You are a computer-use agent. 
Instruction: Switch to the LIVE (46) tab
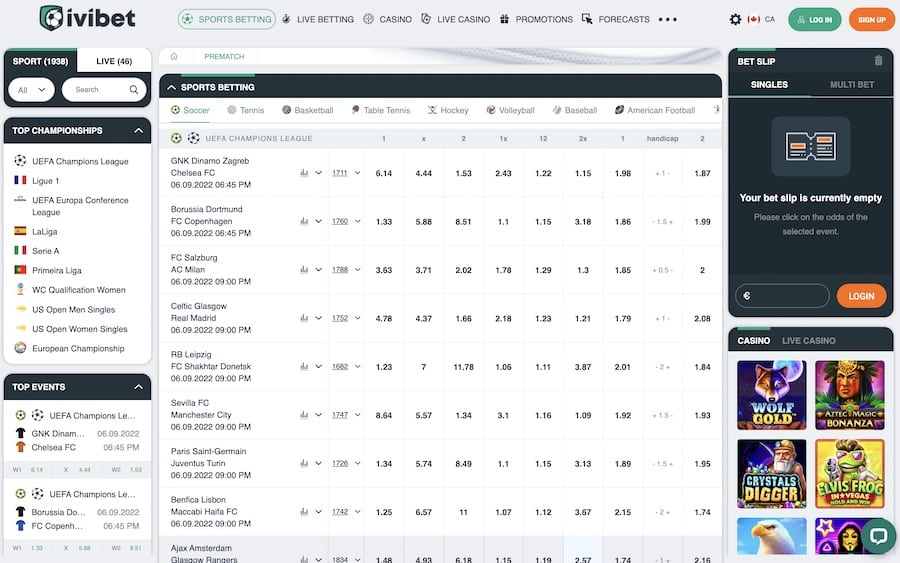pyautogui.click(x=114, y=61)
